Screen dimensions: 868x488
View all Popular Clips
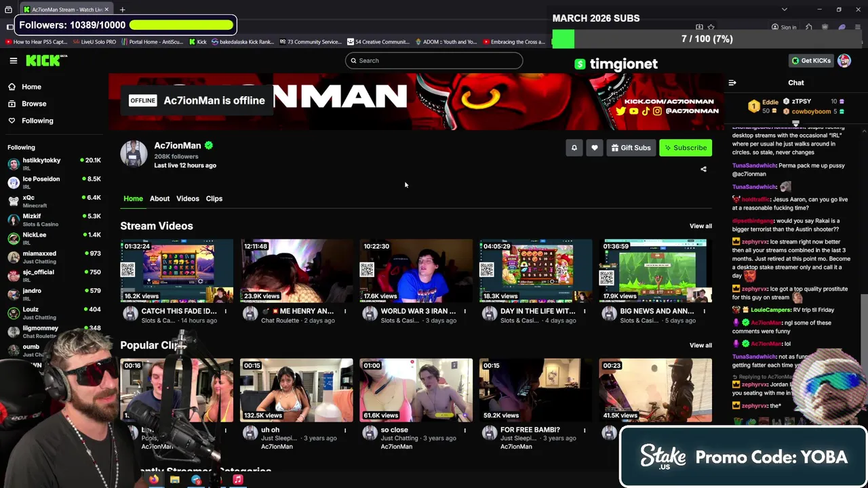coord(701,345)
